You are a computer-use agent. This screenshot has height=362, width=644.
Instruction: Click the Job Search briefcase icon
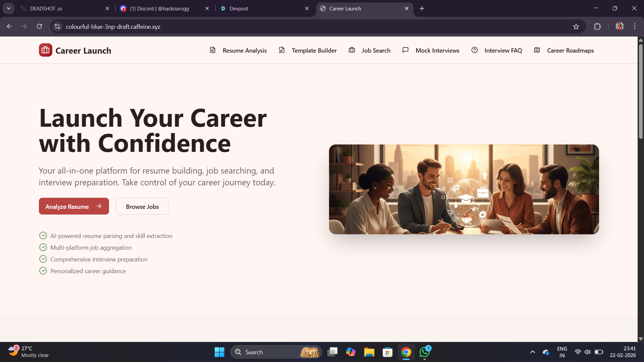tap(352, 50)
